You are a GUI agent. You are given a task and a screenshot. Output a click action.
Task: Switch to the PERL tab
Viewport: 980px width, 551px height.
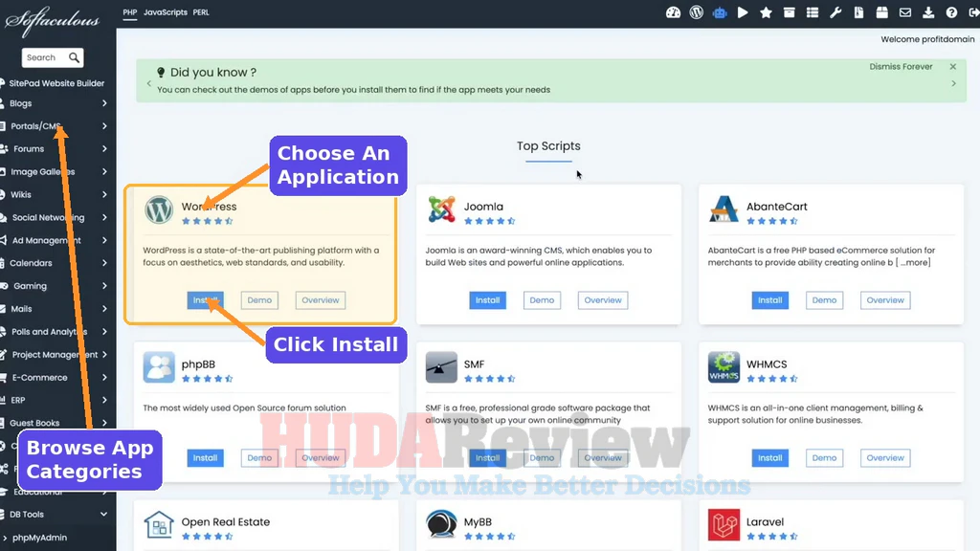tap(201, 12)
